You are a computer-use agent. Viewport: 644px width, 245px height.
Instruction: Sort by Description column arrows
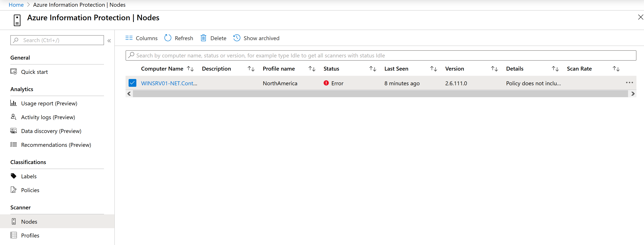pyautogui.click(x=251, y=69)
